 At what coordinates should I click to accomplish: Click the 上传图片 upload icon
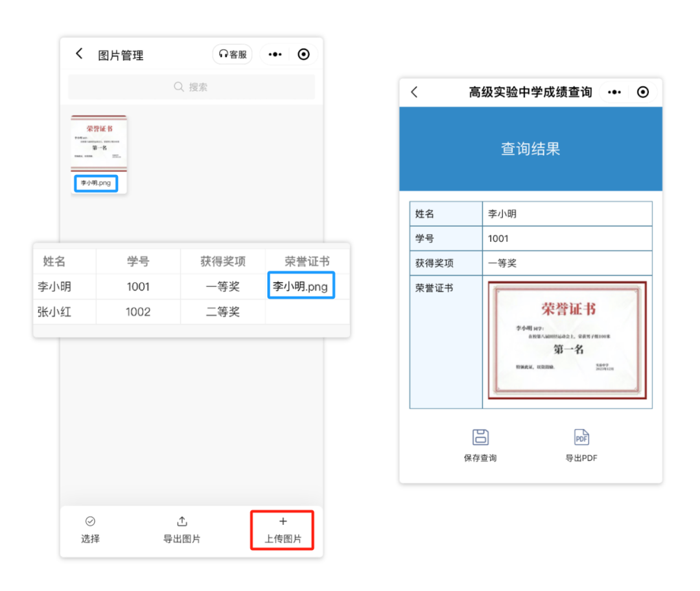(282, 520)
